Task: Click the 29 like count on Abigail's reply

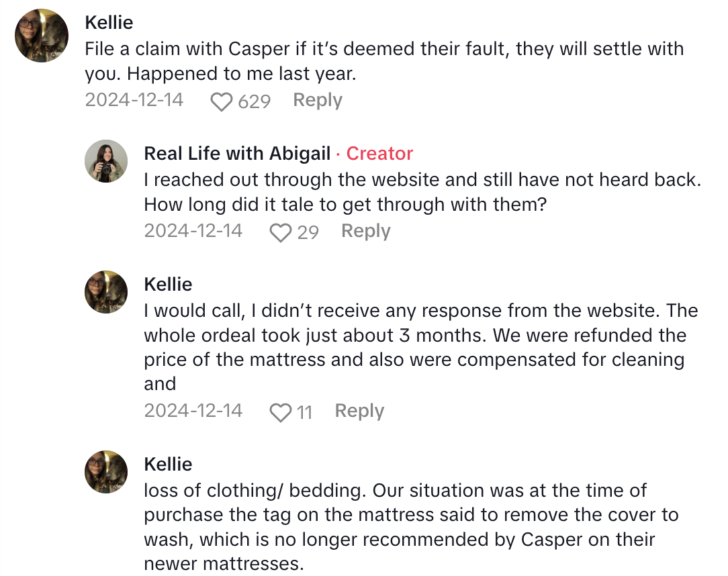Action: coord(308,232)
